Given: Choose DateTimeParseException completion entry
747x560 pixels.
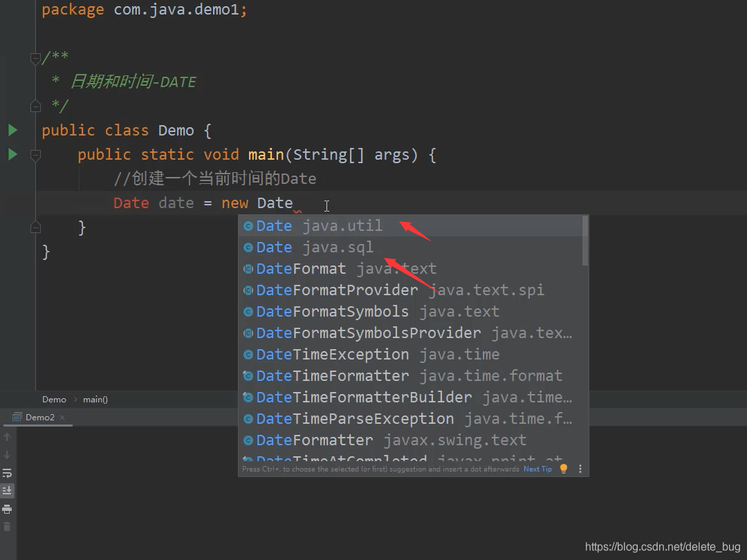Looking at the screenshot, I should click(x=409, y=418).
